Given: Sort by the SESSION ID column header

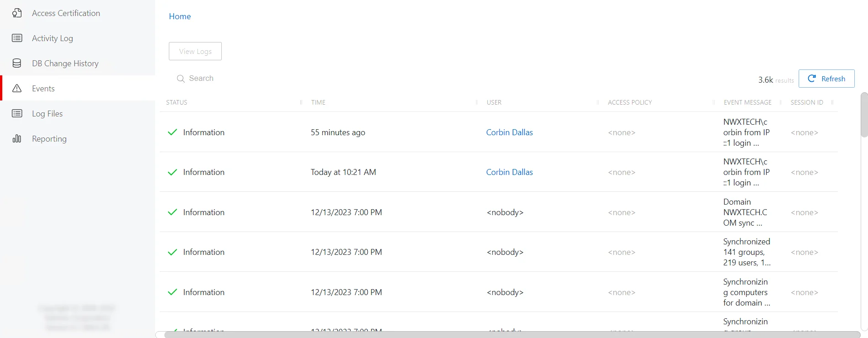Looking at the screenshot, I should click(807, 102).
